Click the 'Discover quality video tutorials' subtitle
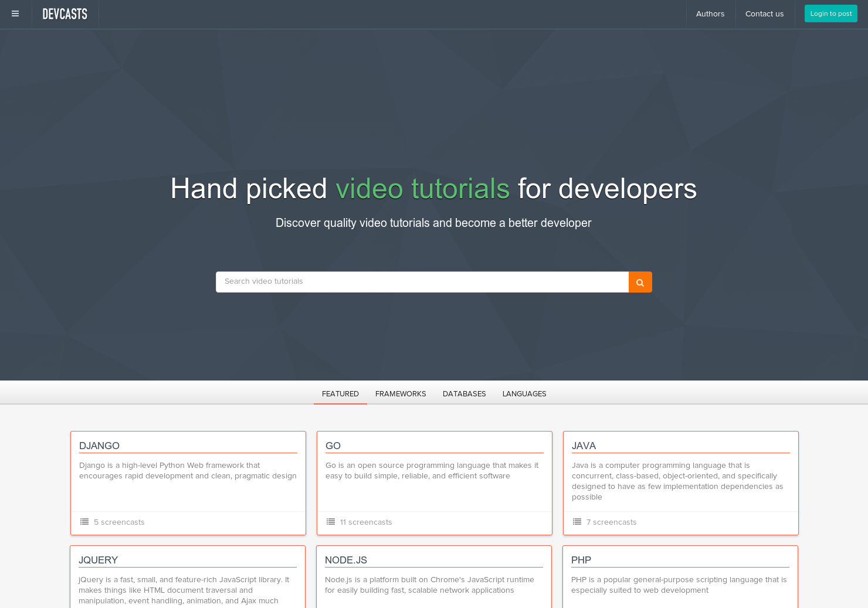The width and height of the screenshot is (868, 608). 433,223
